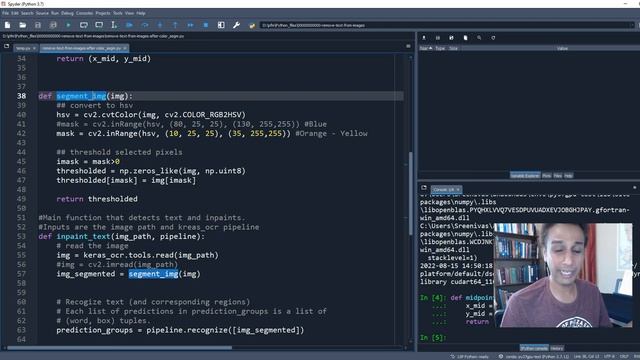Click line number 38 in the gutter
The height and width of the screenshot is (360, 640).
(21, 96)
